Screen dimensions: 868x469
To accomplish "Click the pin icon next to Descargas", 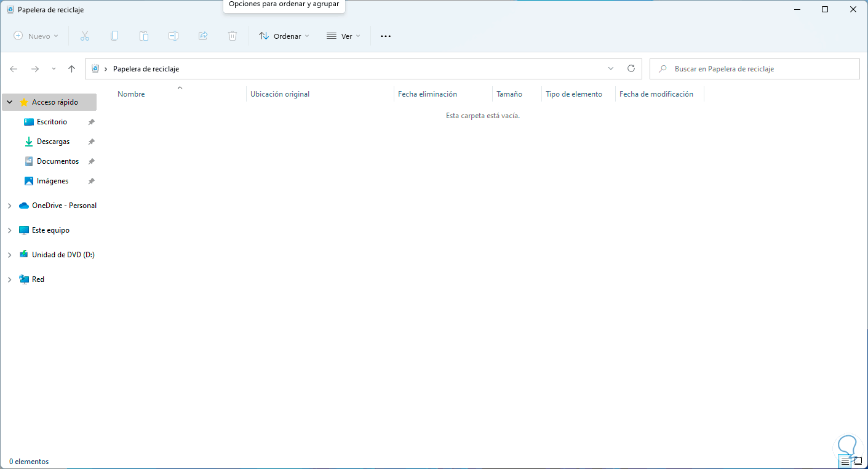I will 91,142.
